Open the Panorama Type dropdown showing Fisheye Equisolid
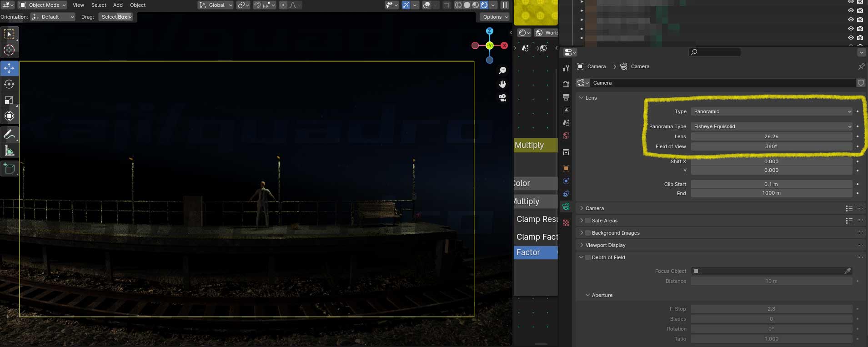The image size is (868, 347). pyautogui.click(x=772, y=126)
